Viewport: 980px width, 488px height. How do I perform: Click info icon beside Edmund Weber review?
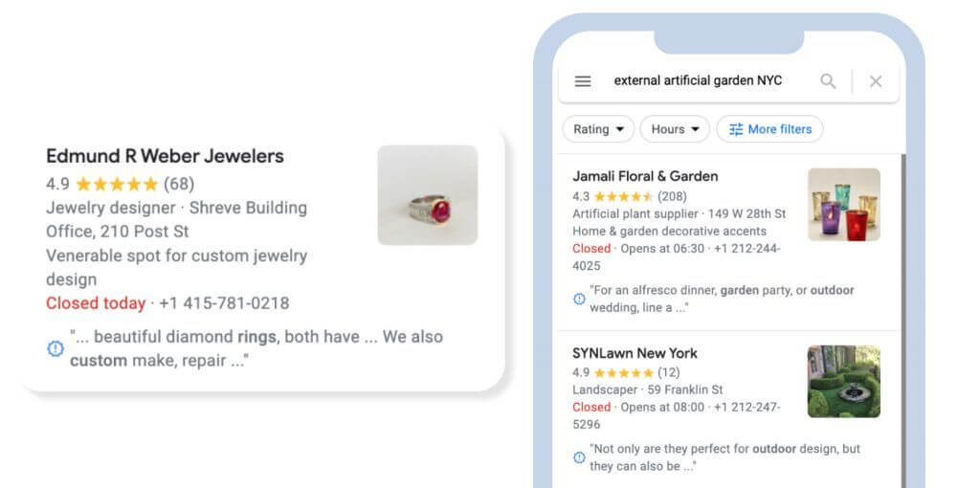coord(56,348)
